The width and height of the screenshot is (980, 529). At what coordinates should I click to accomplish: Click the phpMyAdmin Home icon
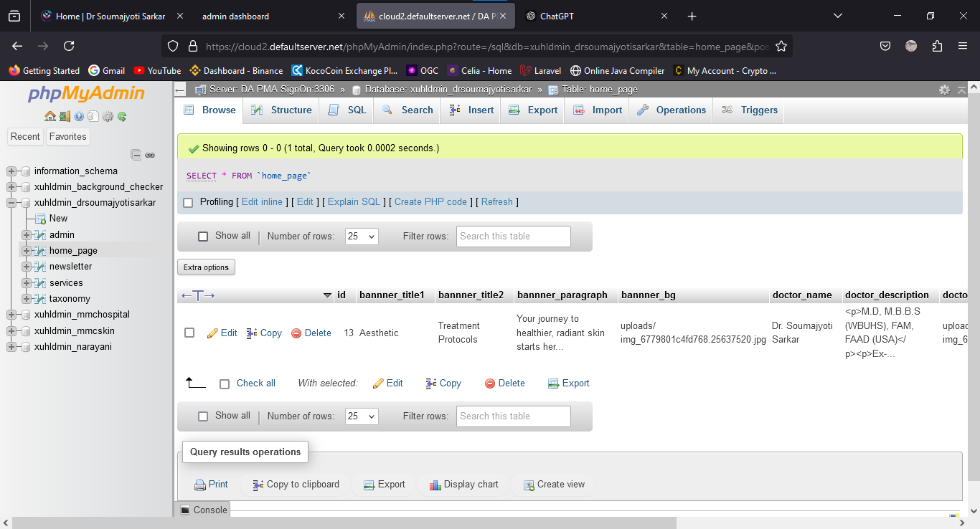[50, 116]
